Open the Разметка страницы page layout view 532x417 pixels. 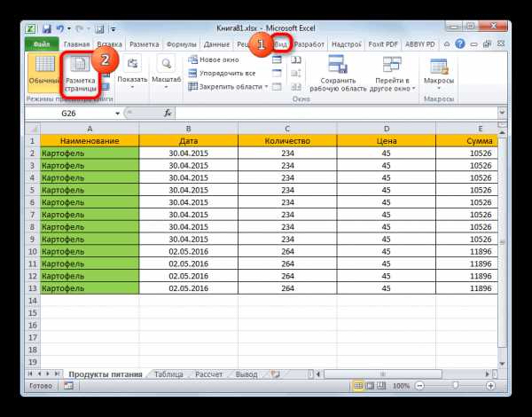pyautogui.click(x=81, y=75)
